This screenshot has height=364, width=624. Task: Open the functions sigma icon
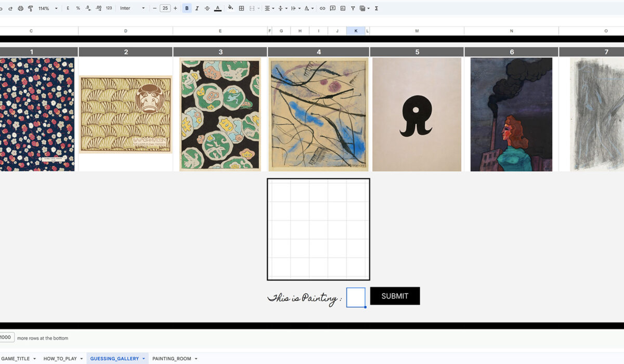[x=376, y=8]
